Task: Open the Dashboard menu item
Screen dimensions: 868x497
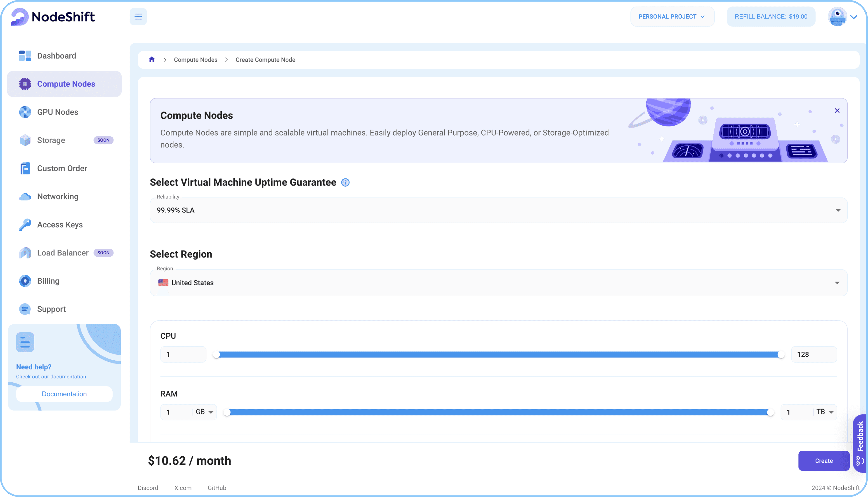Action: [64, 56]
